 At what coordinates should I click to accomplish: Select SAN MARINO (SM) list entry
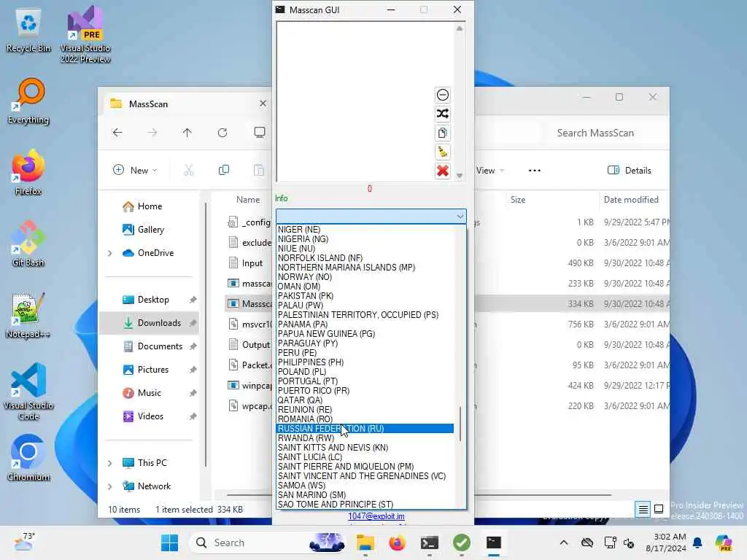click(365, 495)
